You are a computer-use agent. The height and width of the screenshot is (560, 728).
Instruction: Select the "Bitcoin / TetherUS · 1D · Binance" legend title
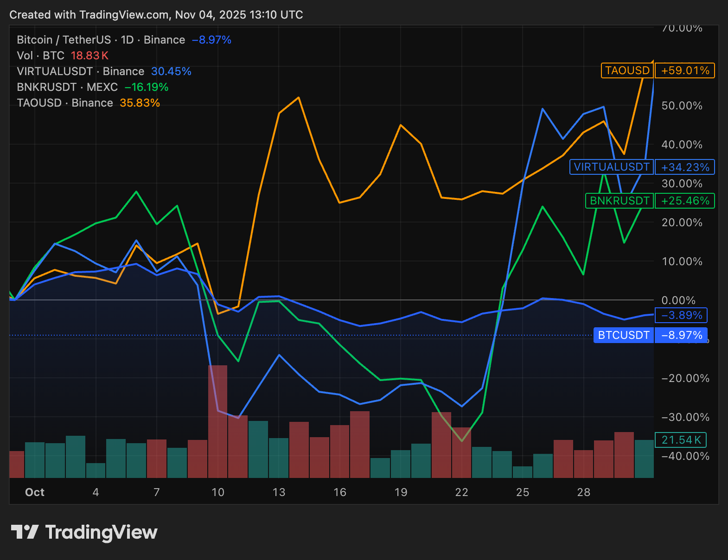click(101, 40)
